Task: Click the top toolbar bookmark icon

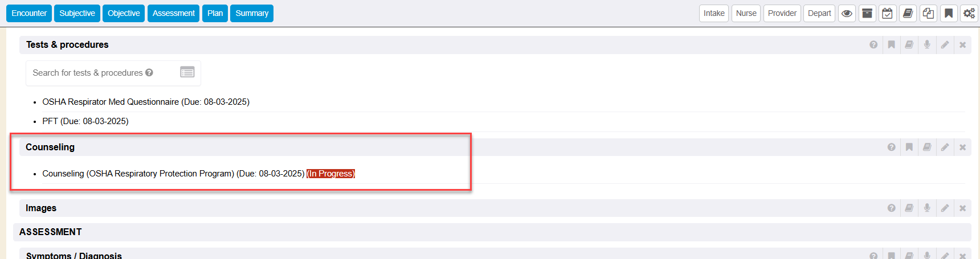Action: pyautogui.click(x=949, y=14)
